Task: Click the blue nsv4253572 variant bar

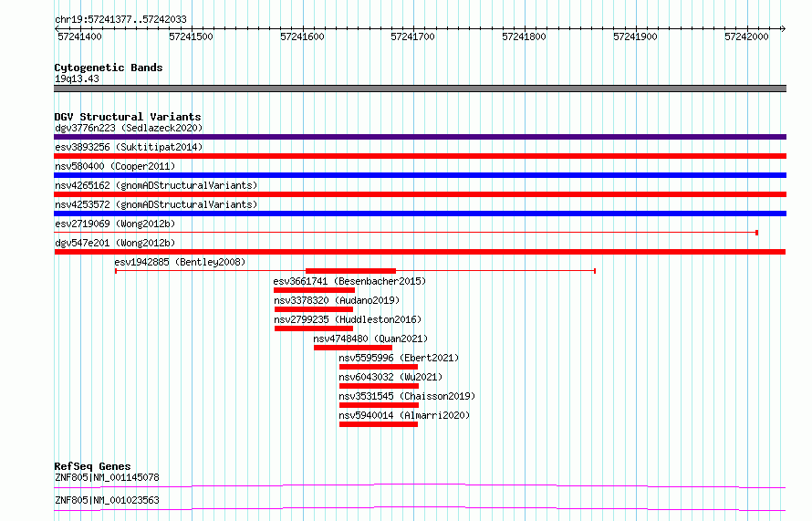Action: [420, 214]
